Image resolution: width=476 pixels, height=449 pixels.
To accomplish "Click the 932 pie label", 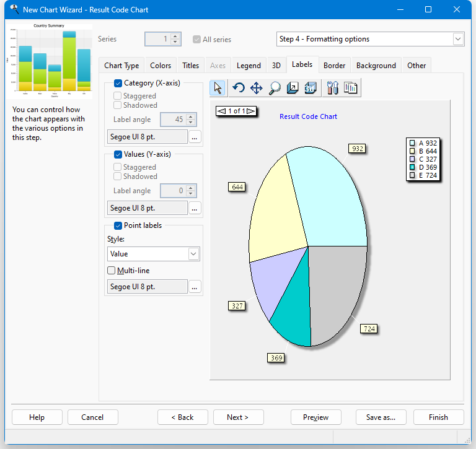I will click(357, 149).
